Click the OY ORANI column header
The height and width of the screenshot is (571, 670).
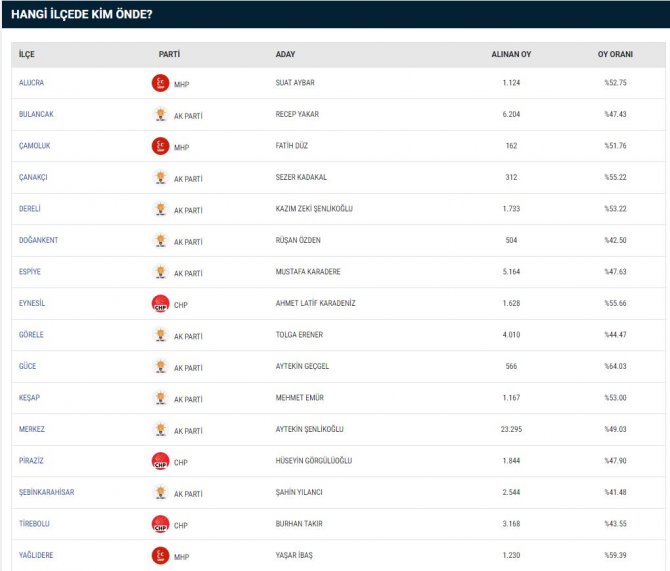click(x=615, y=54)
